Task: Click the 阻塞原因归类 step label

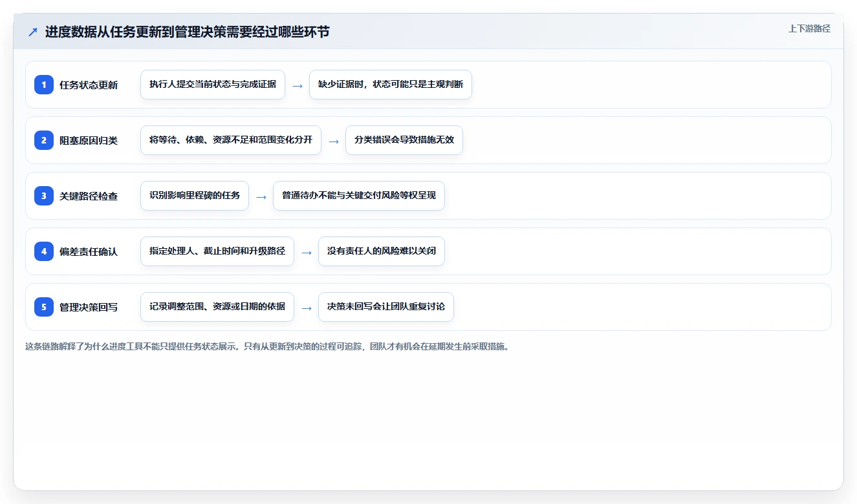Action: pyautogui.click(x=89, y=140)
